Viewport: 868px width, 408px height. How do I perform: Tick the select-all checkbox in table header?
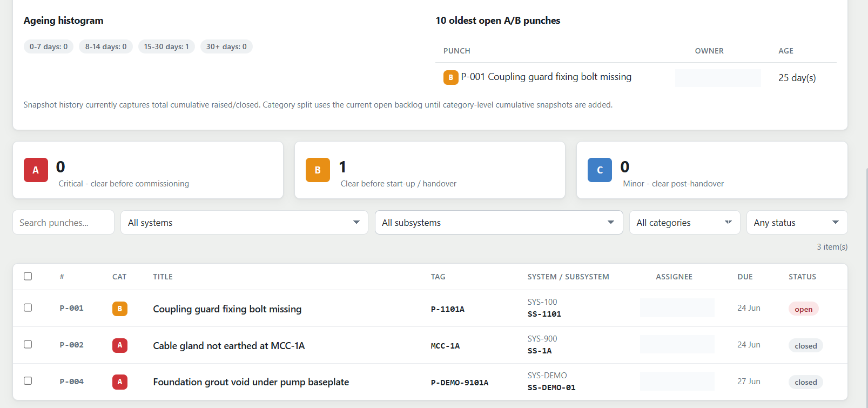click(x=28, y=276)
